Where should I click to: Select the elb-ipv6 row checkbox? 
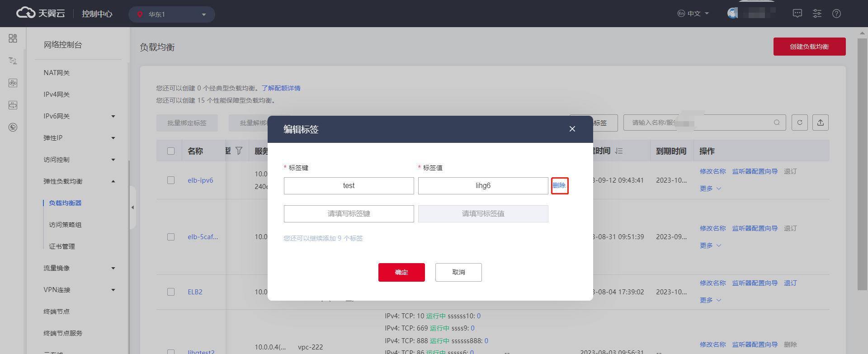(171, 180)
